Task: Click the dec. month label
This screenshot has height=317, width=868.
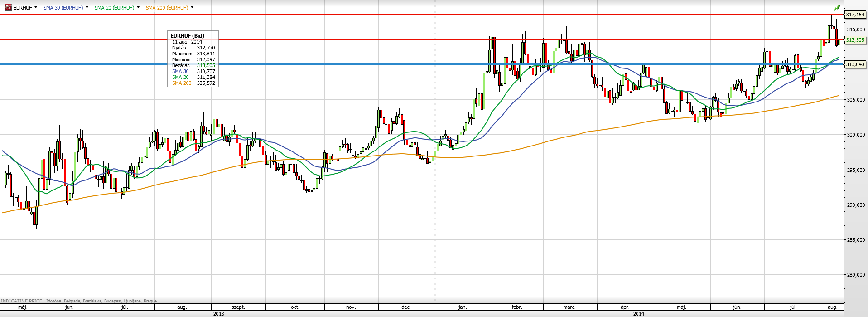Action: 406,307
